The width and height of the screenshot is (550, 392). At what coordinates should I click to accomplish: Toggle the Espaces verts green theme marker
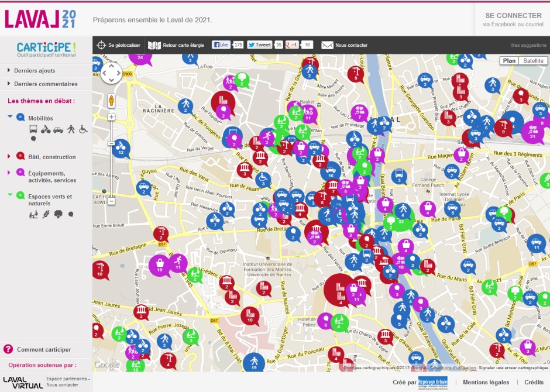click(x=20, y=195)
